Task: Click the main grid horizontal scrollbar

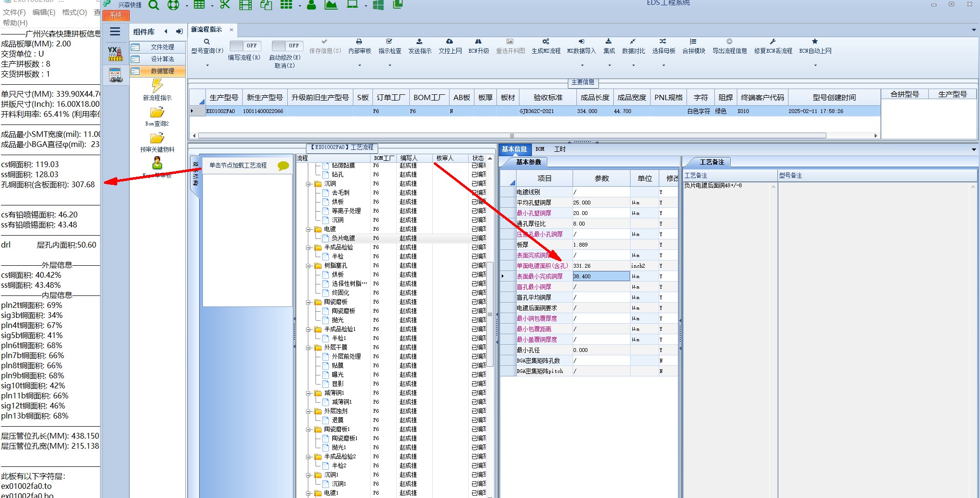Action: 512,136
